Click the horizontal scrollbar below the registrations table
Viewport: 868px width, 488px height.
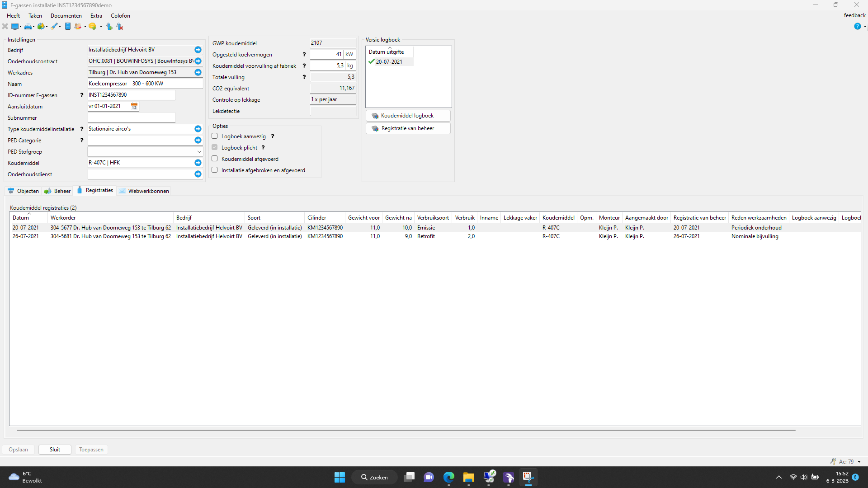(x=406, y=430)
